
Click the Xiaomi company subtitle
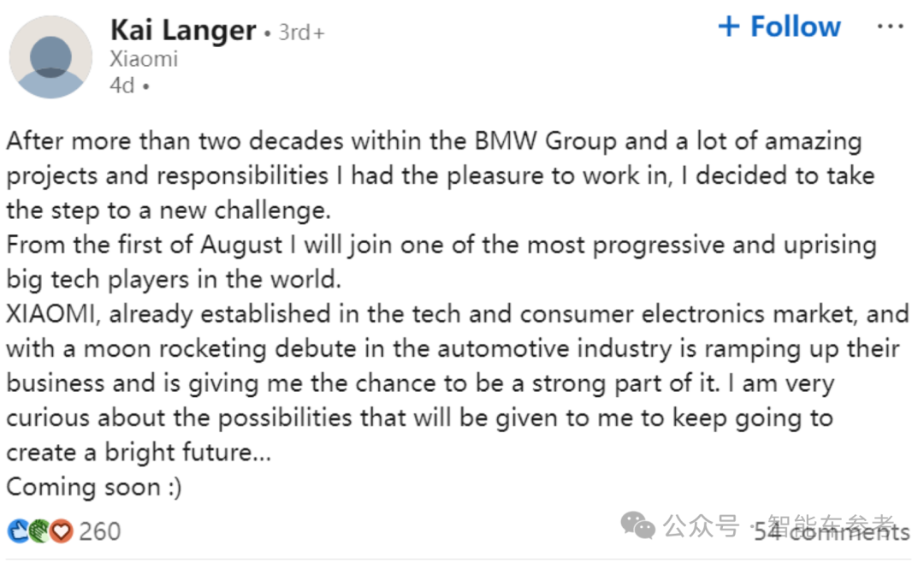144,59
